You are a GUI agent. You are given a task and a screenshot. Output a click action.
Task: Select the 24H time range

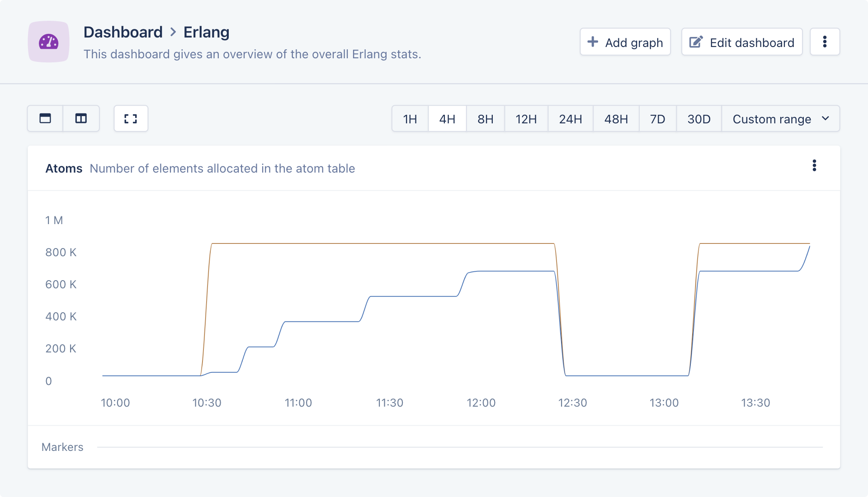point(571,119)
